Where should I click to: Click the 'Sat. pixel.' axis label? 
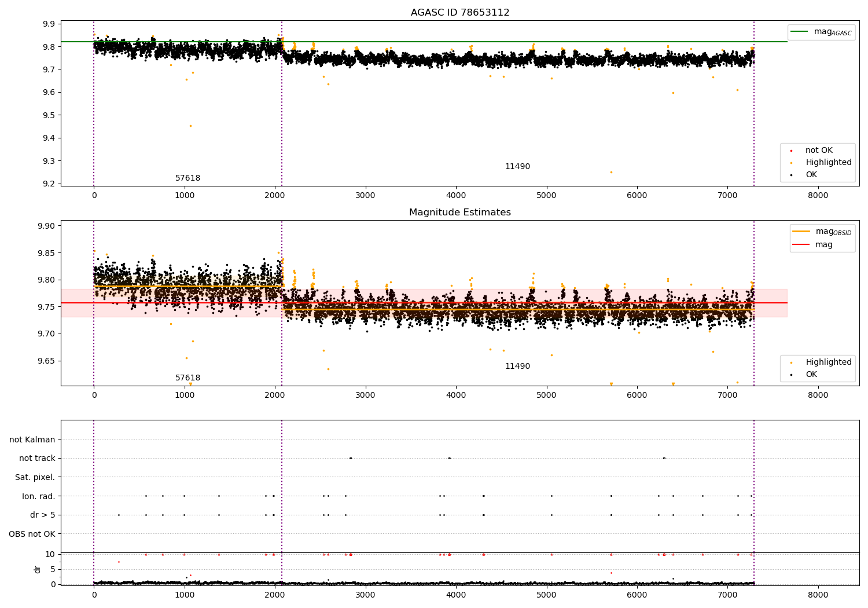point(35,478)
